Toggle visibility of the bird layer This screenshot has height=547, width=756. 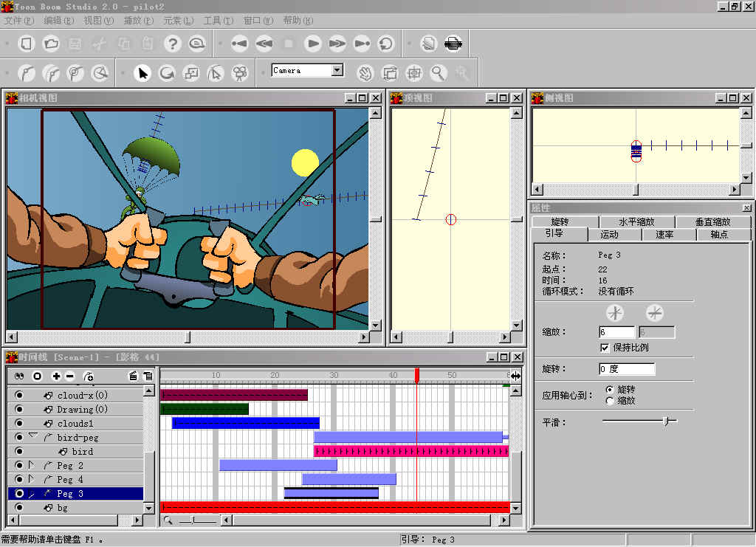tap(19, 451)
